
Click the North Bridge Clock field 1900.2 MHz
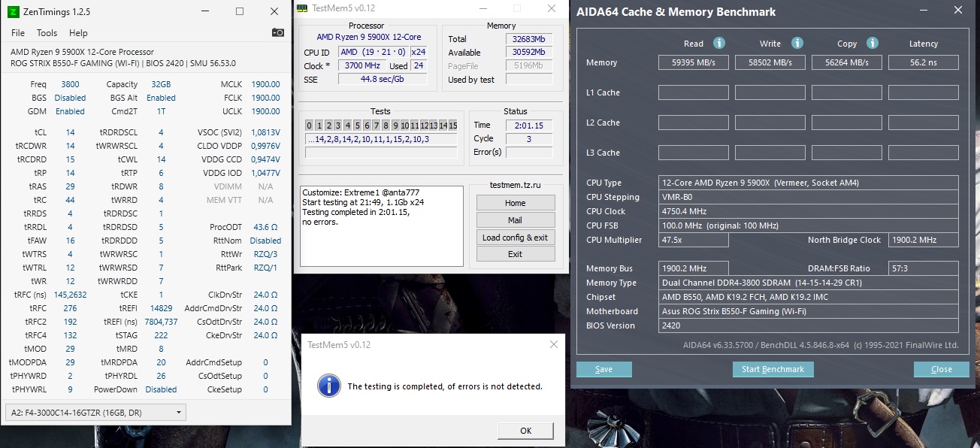click(x=924, y=241)
